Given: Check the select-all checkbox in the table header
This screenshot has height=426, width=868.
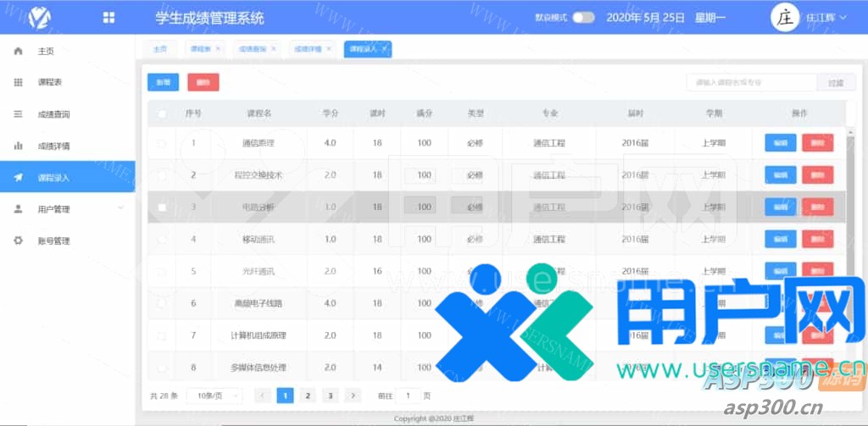Looking at the screenshot, I should pyautogui.click(x=162, y=113).
